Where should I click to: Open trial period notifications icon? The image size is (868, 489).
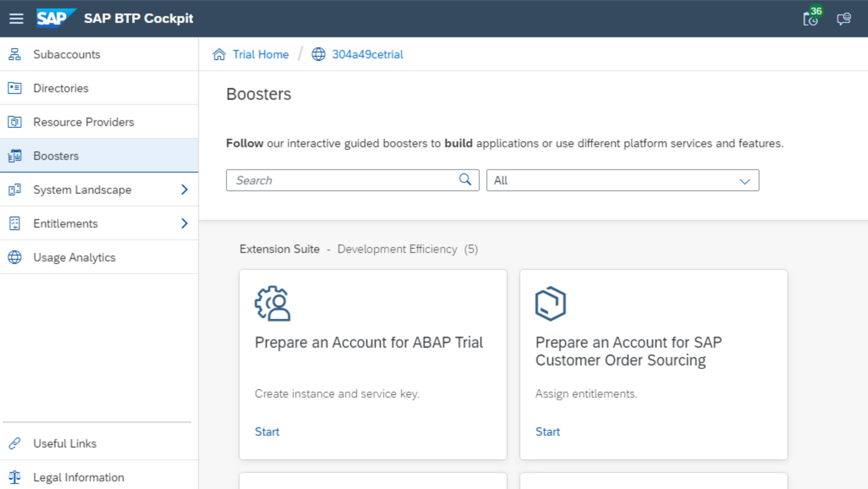[811, 19]
